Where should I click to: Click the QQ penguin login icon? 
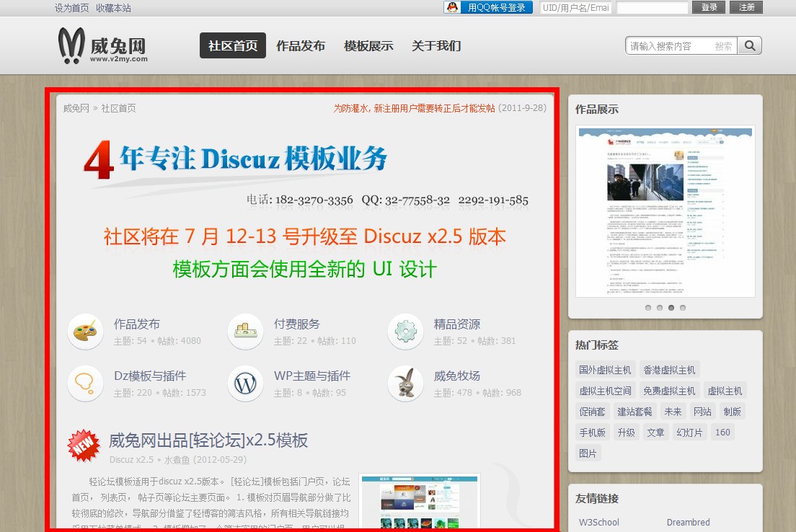click(452, 7)
